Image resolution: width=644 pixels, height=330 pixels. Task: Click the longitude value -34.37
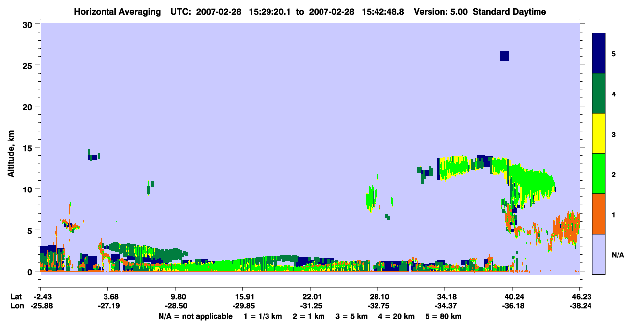(x=445, y=306)
